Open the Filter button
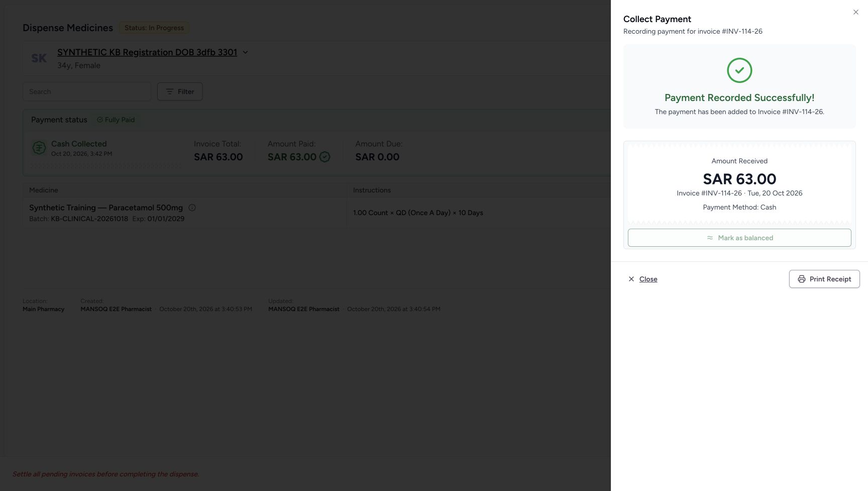The image size is (868, 491). click(180, 91)
